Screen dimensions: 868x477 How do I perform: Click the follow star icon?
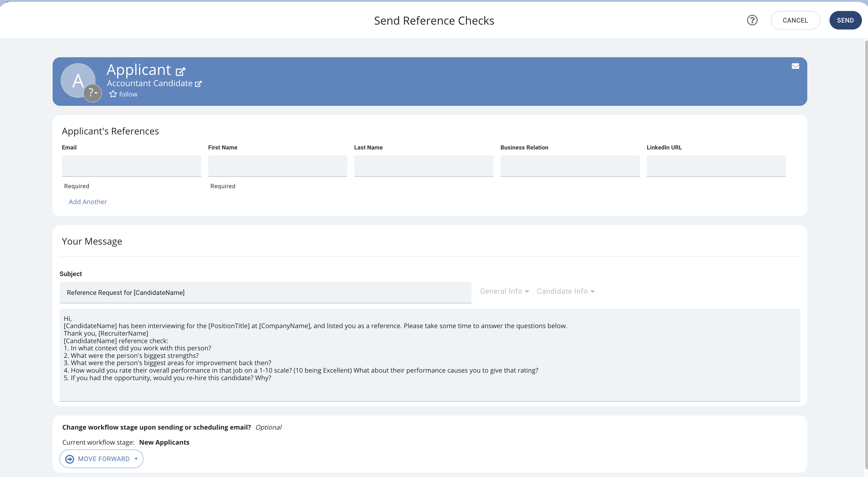[113, 94]
